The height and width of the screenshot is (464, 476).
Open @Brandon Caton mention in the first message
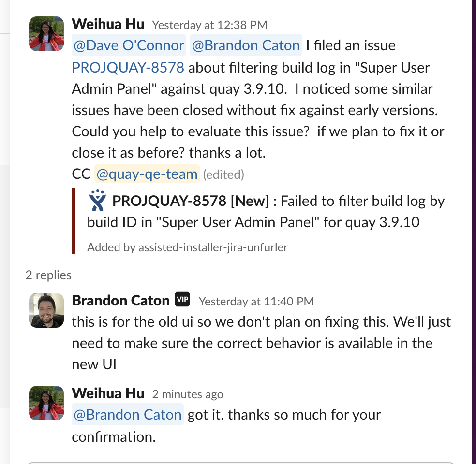(x=246, y=45)
